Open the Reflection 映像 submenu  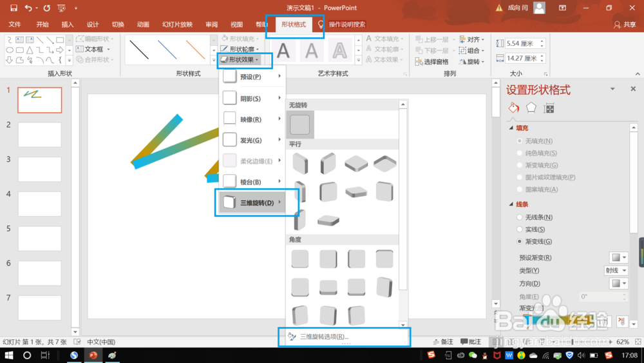(x=252, y=119)
